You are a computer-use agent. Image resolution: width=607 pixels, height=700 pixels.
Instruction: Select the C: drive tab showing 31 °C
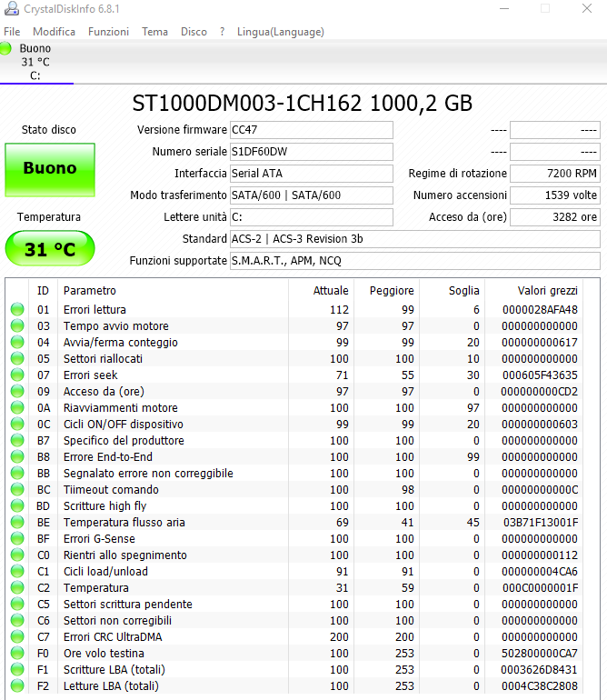tap(35, 62)
